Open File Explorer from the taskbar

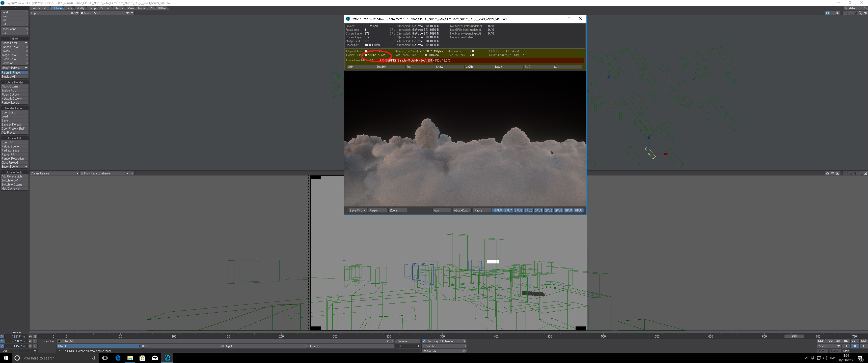[x=130, y=358]
